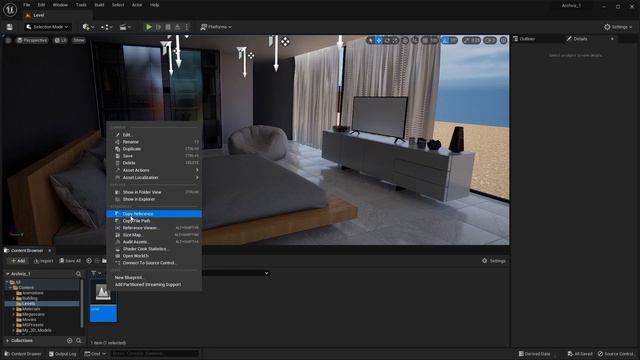The width and height of the screenshot is (640, 360).
Task: Open the Select menu
Action: pyautogui.click(x=118, y=5)
